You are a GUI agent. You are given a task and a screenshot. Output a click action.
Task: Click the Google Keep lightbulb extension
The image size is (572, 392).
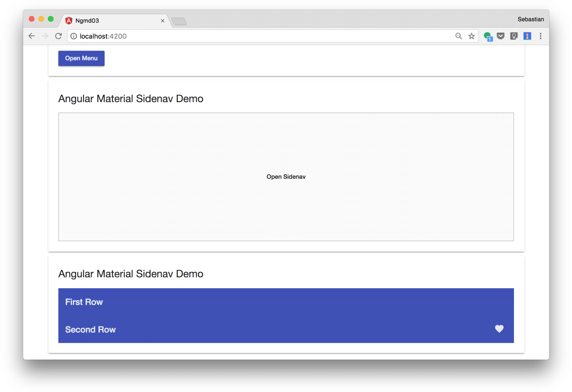click(x=514, y=36)
